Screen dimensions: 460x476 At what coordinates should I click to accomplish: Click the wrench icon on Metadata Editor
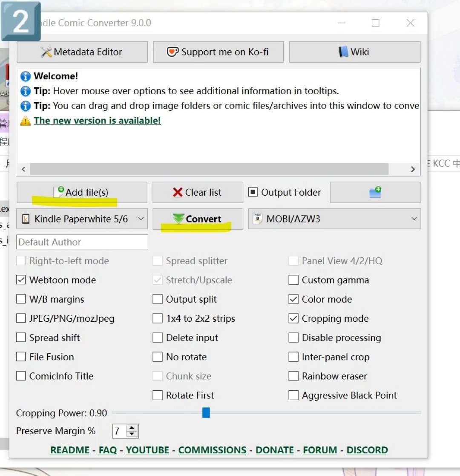(x=46, y=52)
